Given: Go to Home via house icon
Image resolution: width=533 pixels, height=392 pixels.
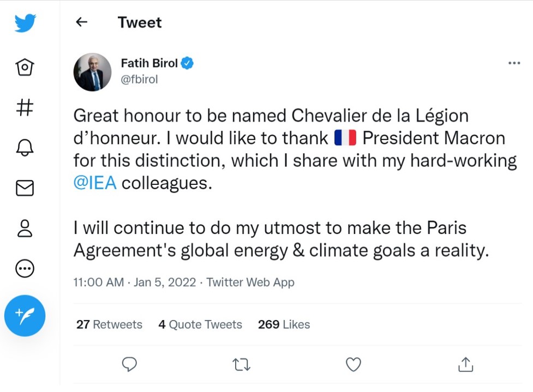Looking at the screenshot, I should [x=25, y=67].
